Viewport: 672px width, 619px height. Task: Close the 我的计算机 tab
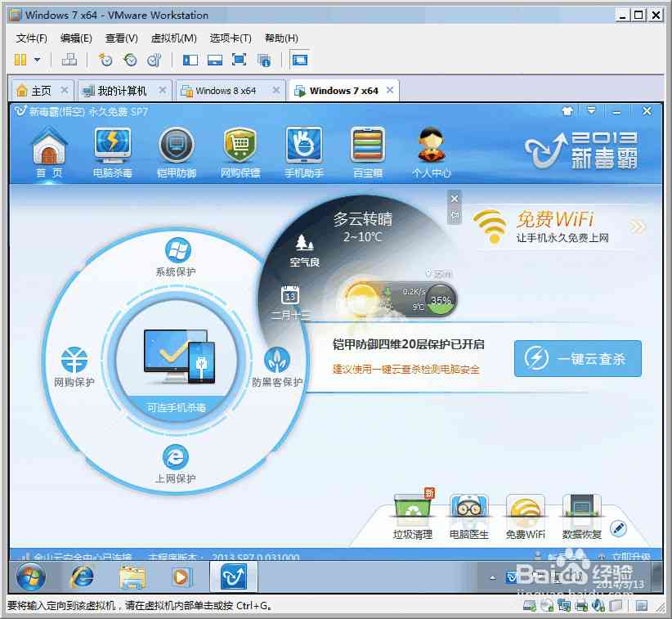[x=163, y=90]
